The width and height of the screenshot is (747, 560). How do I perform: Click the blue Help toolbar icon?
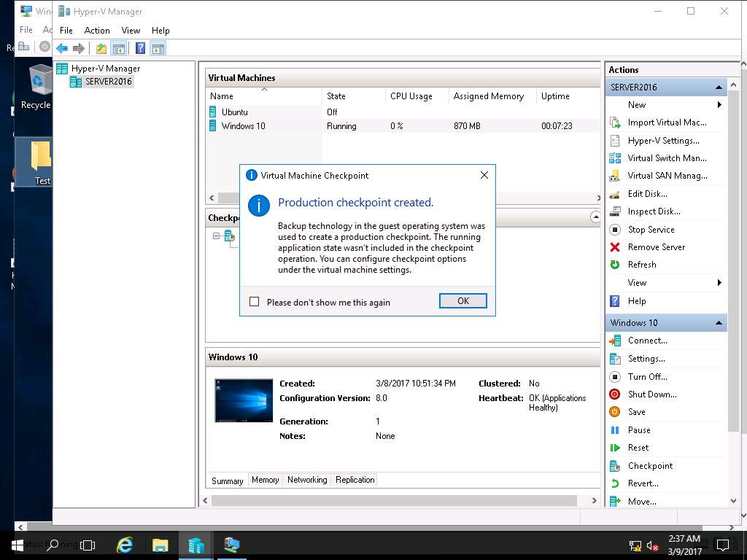(140, 48)
